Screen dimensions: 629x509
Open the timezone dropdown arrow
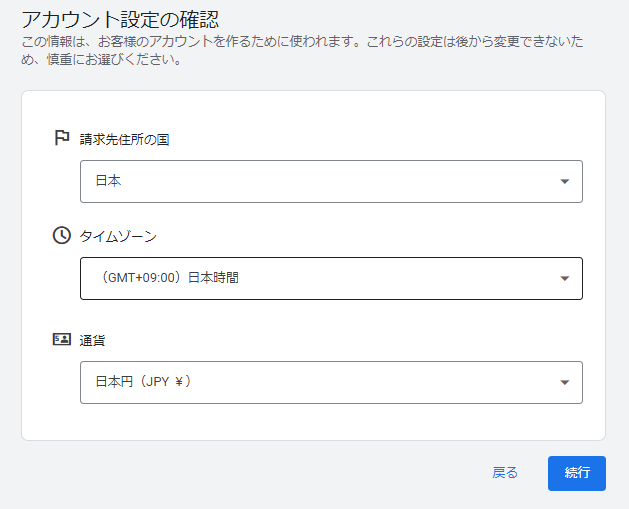coord(564,279)
